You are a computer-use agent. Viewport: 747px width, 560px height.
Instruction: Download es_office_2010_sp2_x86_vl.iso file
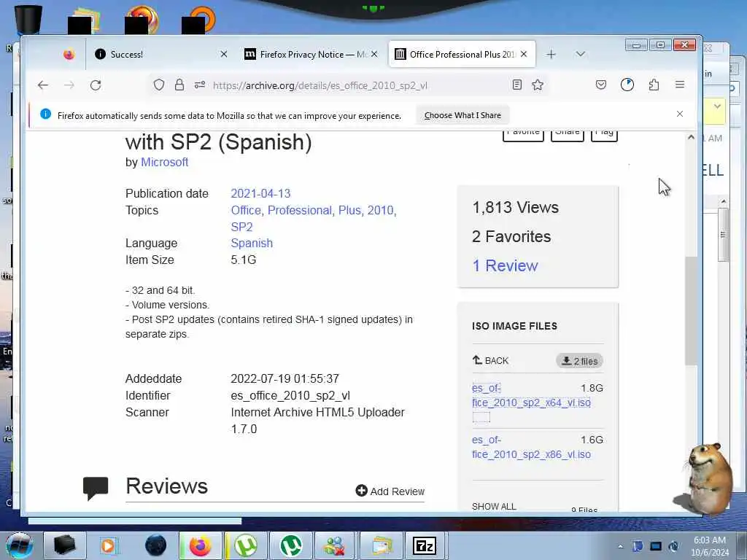pyautogui.click(x=531, y=447)
